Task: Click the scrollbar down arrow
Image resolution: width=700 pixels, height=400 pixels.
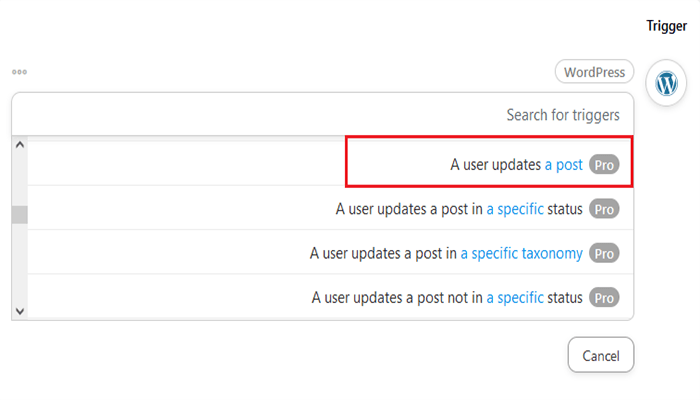Action: (19, 310)
